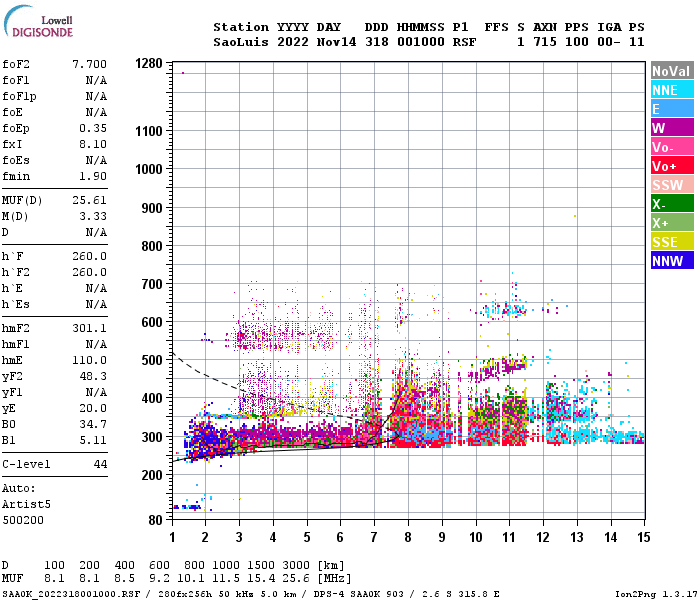Click the MUF(D) value 25.61
700x600 pixels.
coord(90,200)
